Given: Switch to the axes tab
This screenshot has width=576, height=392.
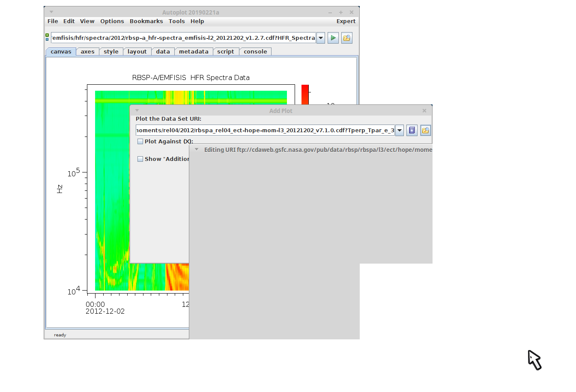Looking at the screenshot, I should point(87,52).
